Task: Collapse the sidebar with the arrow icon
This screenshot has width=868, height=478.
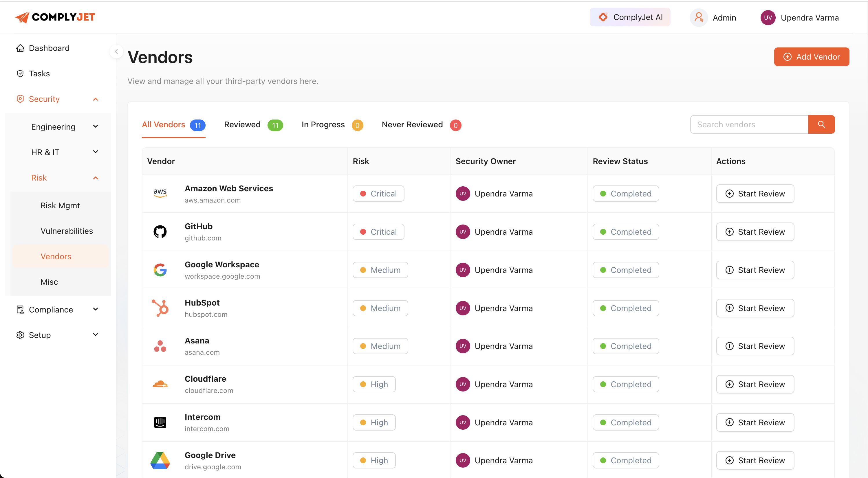Action: click(x=116, y=52)
